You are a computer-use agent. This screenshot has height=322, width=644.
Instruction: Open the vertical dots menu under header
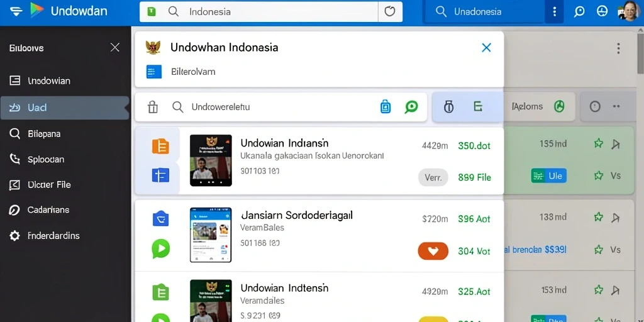[618, 48]
